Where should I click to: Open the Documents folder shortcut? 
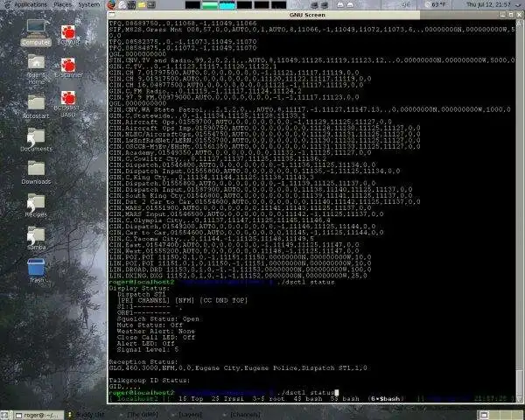click(x=36, y=140)
